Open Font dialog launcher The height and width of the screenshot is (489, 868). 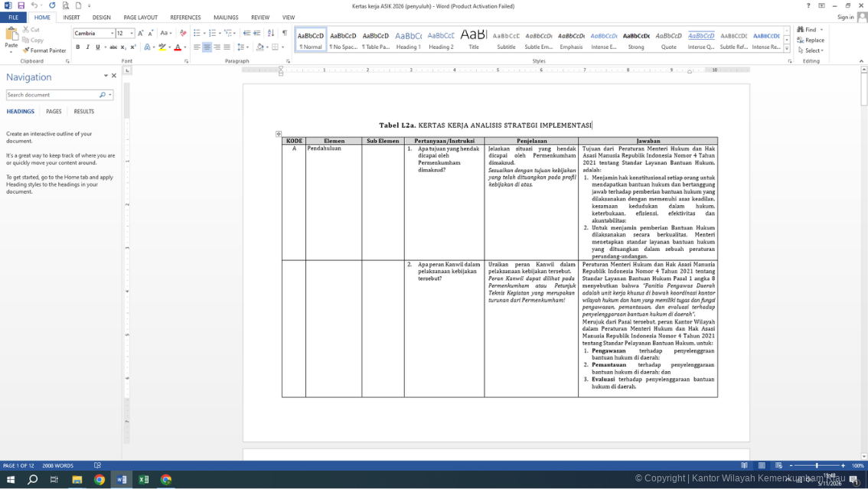pos(186,61)
